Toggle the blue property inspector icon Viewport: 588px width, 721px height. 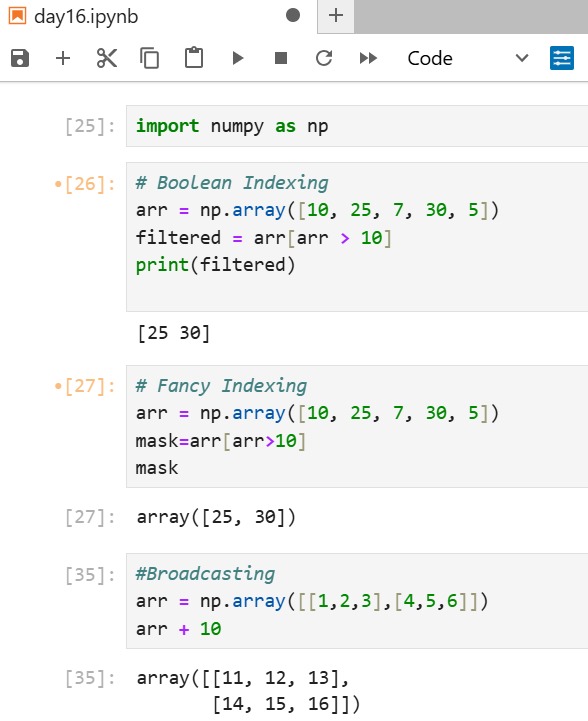click(x=562, y=58)
